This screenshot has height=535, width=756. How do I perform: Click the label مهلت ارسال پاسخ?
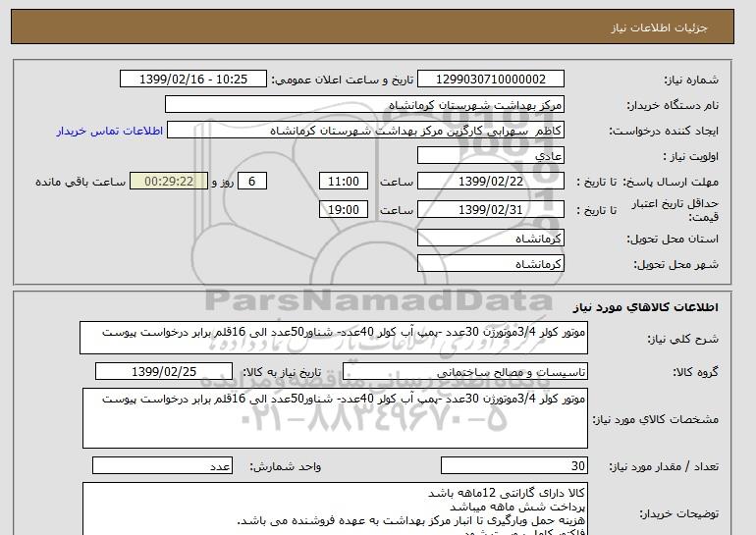tap(671, 183)
